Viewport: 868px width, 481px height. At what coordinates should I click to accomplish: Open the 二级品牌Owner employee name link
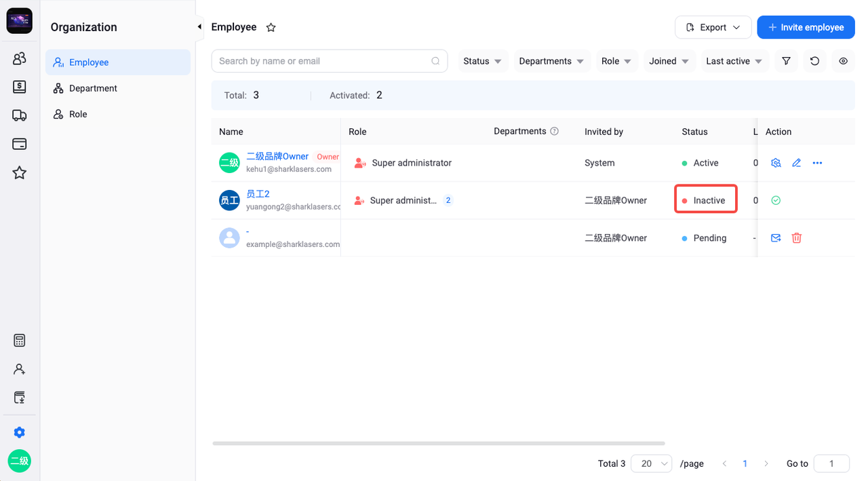tap(277, 156)
